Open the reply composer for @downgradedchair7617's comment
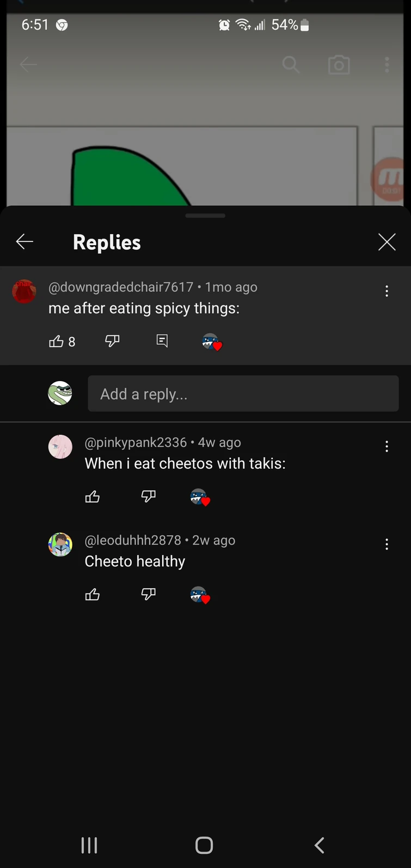 [162, 341]
